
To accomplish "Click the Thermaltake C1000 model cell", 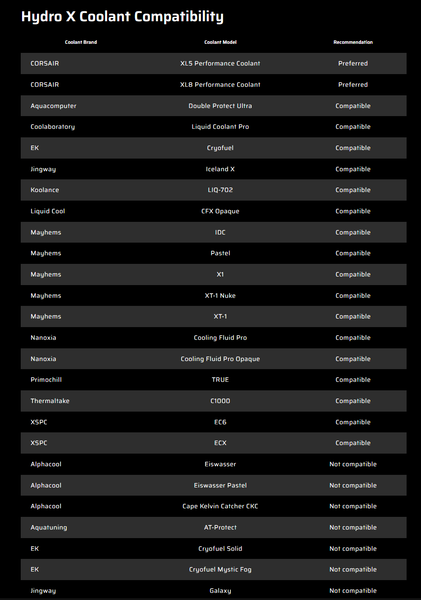I will [x=220, y=401].
